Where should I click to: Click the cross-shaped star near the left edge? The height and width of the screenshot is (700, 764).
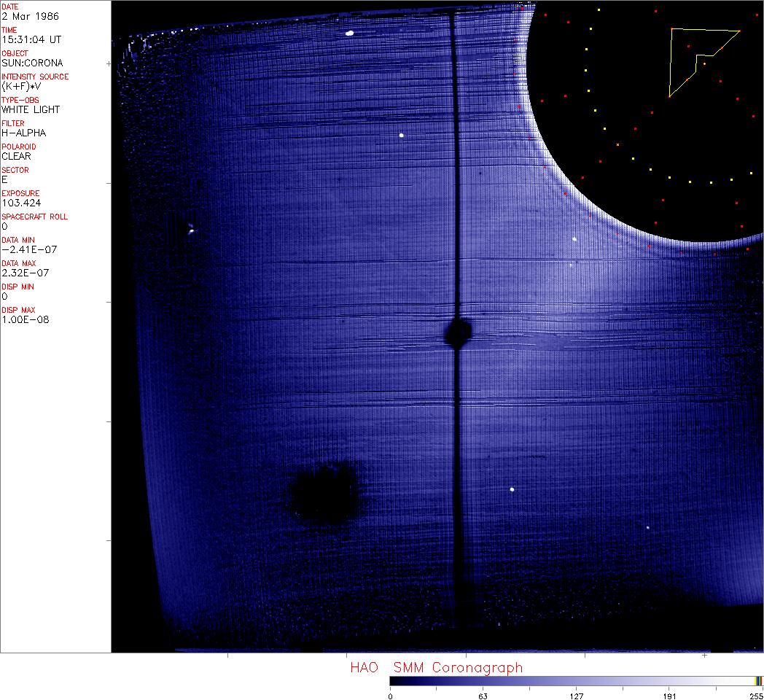click(x=191, y=230)
